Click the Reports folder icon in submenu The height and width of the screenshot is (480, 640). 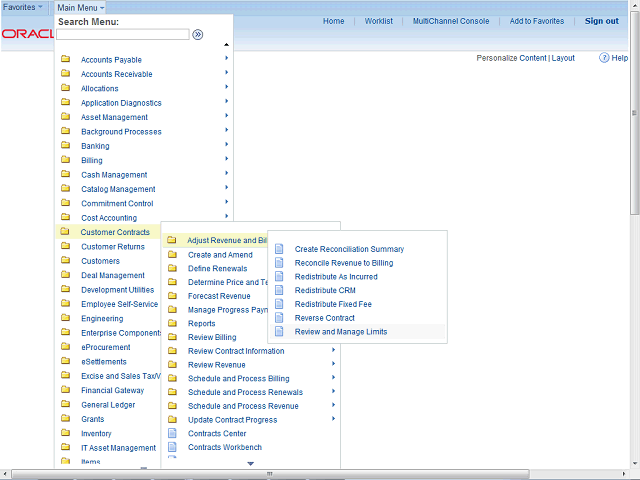(x=173, y=323)
